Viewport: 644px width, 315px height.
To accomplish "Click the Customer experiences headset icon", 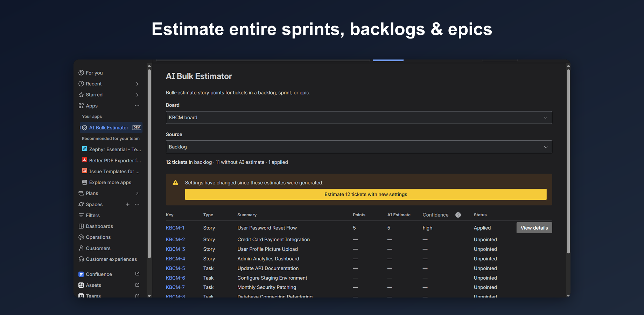I will [81, 259].
